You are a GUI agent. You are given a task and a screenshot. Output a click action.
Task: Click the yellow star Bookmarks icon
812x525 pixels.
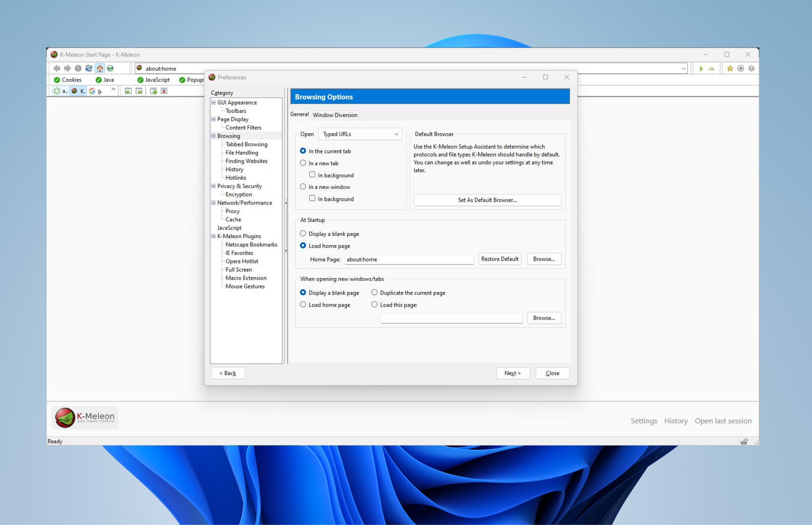point(730,68)
